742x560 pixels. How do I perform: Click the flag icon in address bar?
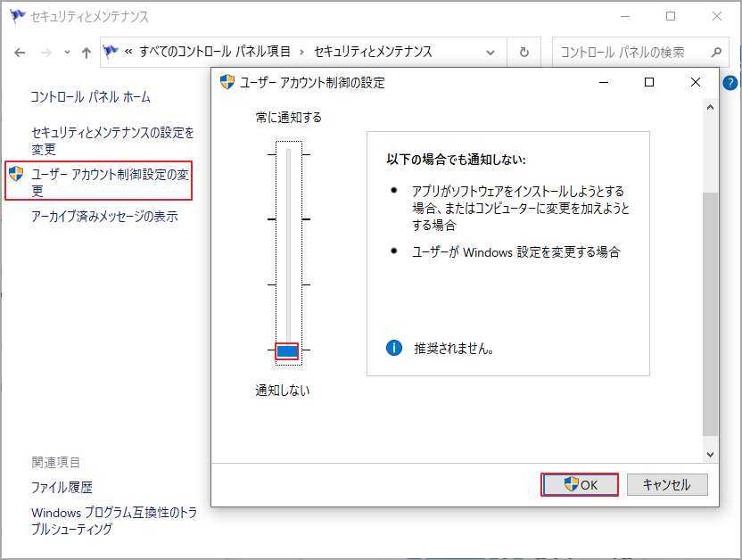111,51
